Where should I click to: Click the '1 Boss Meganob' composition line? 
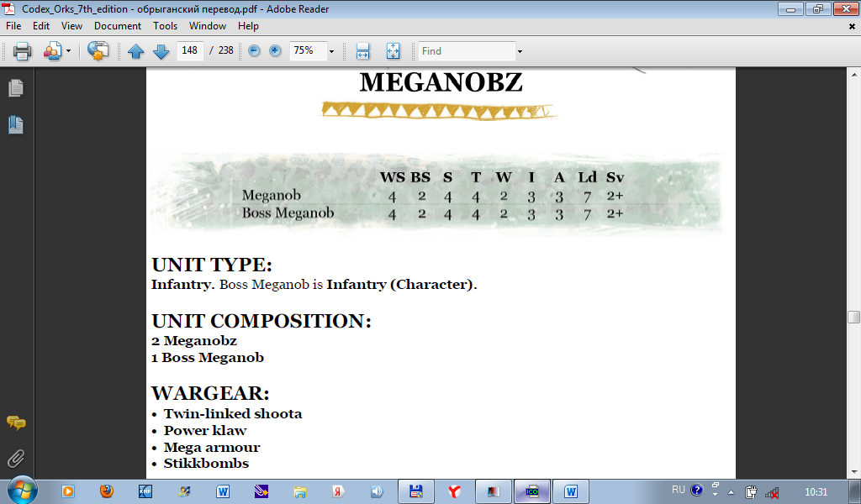point(208,358)
